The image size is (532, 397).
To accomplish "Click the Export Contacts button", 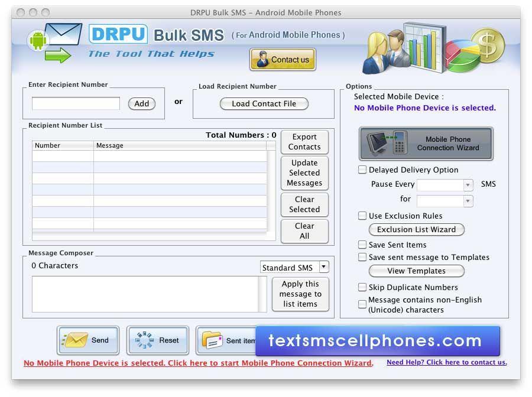I will pos(304,142).
